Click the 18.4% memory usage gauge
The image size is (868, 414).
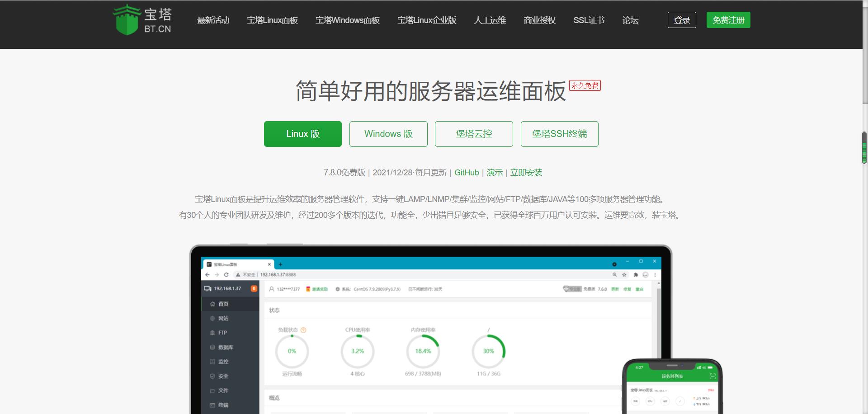423,351
